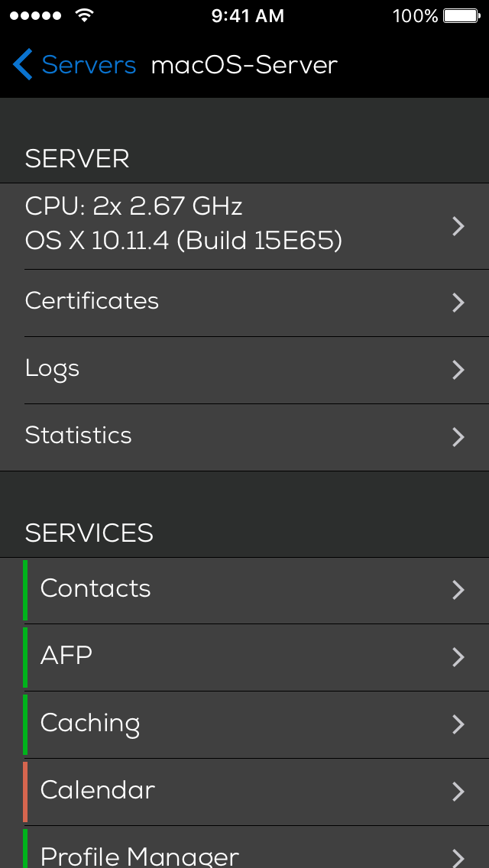Open the AFP service
The height and width of the screenshot is (868, 489).
66,656
